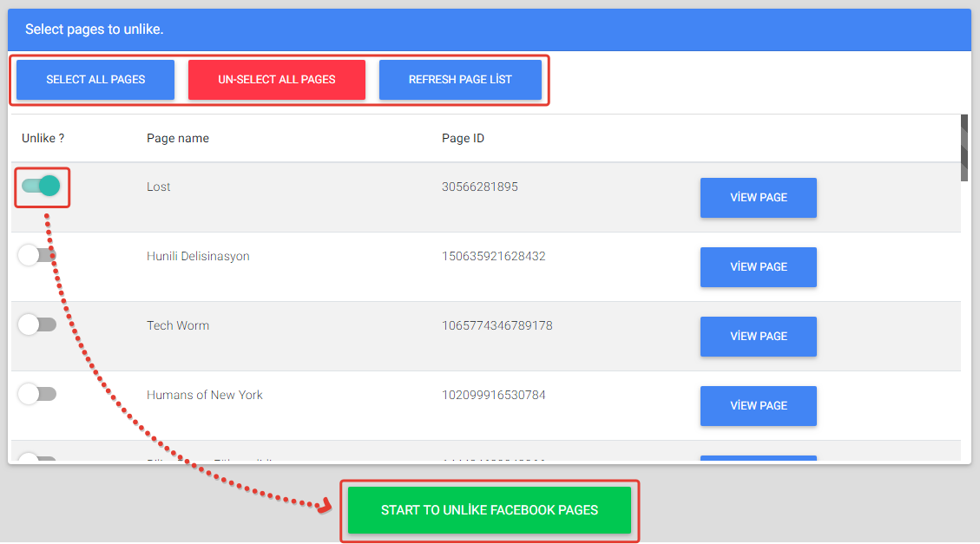
Task: Refresh the page list
Action: (460, 80)
